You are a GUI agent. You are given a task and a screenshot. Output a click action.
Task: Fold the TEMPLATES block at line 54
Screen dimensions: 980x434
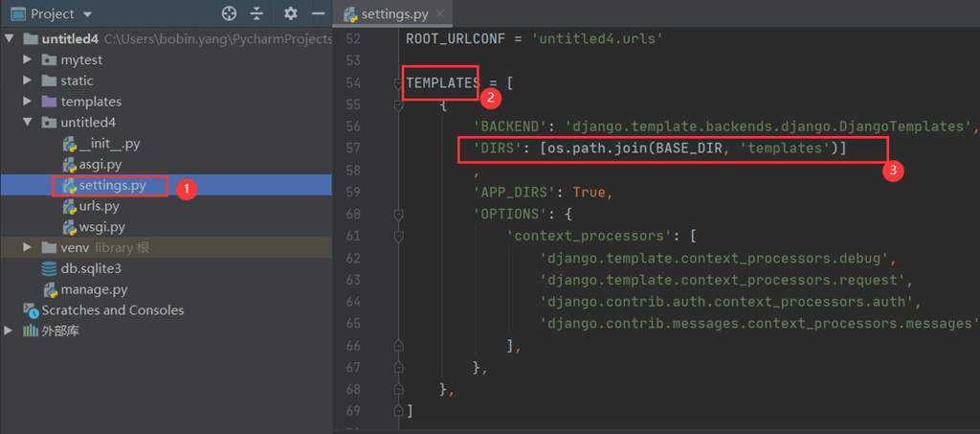pos(397,84)
